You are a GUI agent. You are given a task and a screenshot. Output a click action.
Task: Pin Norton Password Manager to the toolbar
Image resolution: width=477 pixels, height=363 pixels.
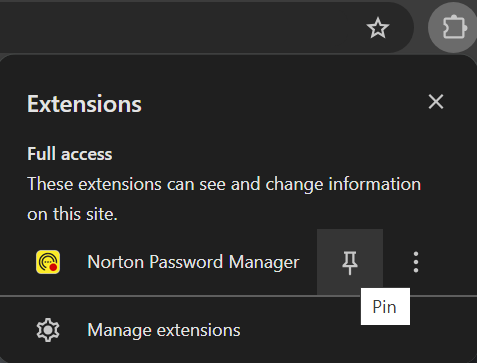pos(350,262)
